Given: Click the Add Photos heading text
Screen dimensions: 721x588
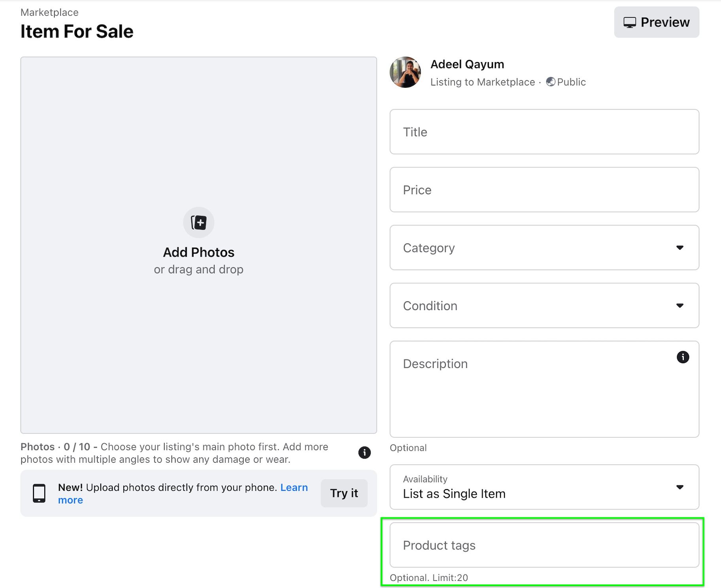Looking at the screenshot, I should coord(198,252).
